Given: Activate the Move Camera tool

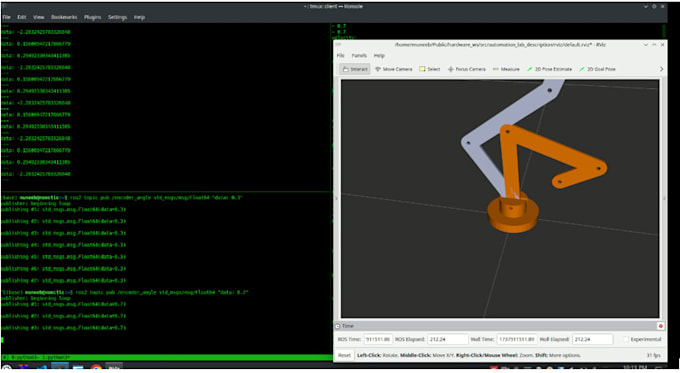Looking at the screenshot, I should [x=393, y=69].
